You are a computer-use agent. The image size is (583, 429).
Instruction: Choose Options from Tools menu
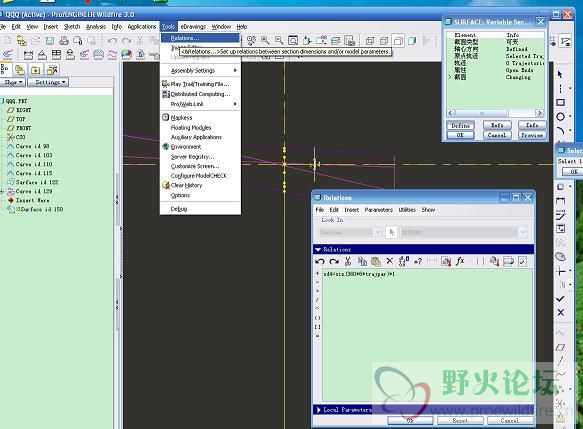pyautogui.click(x=180, y=195)
